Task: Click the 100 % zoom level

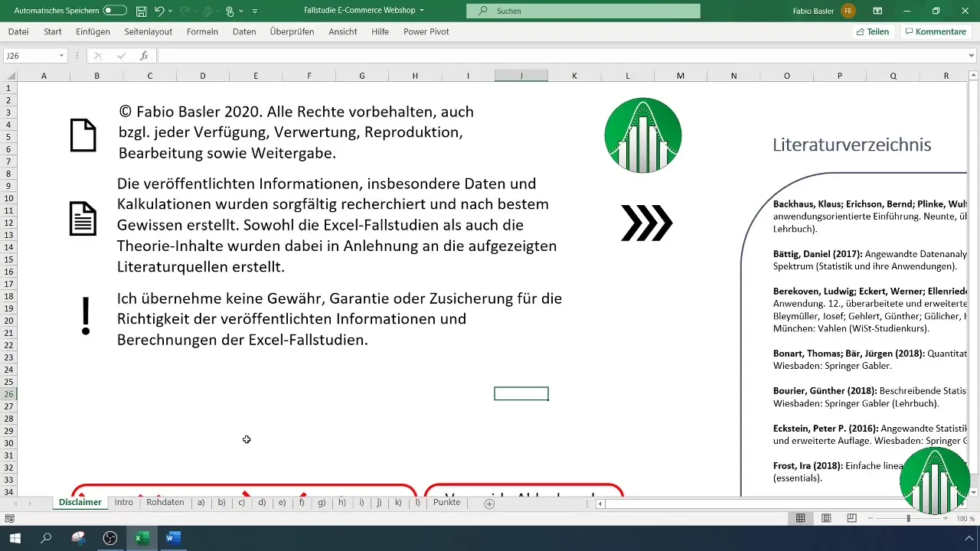Action: click(965, 518)
